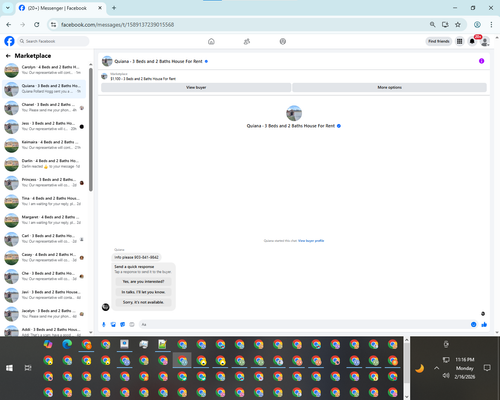The height and width of the screenshot is (400, 500).
Task: Click the voice clip microphone icon
Action: [104, 324]
